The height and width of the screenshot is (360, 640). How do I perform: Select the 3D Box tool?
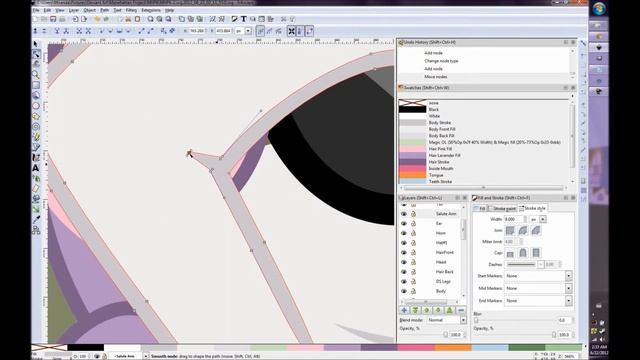36,95
